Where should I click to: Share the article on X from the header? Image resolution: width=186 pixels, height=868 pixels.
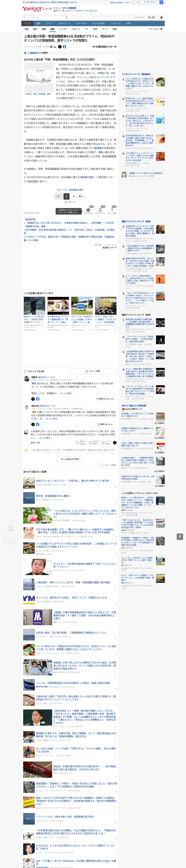(x=60, y=47)
